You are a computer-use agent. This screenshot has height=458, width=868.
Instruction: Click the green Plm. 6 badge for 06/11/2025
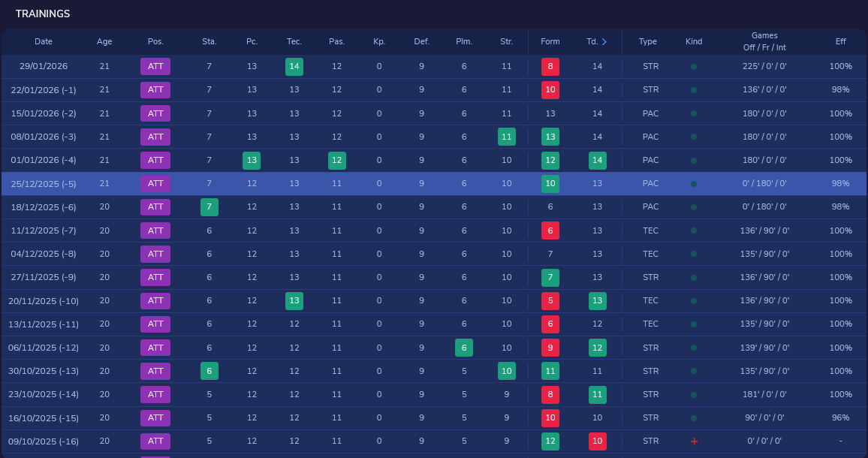[x=464, y=348]
